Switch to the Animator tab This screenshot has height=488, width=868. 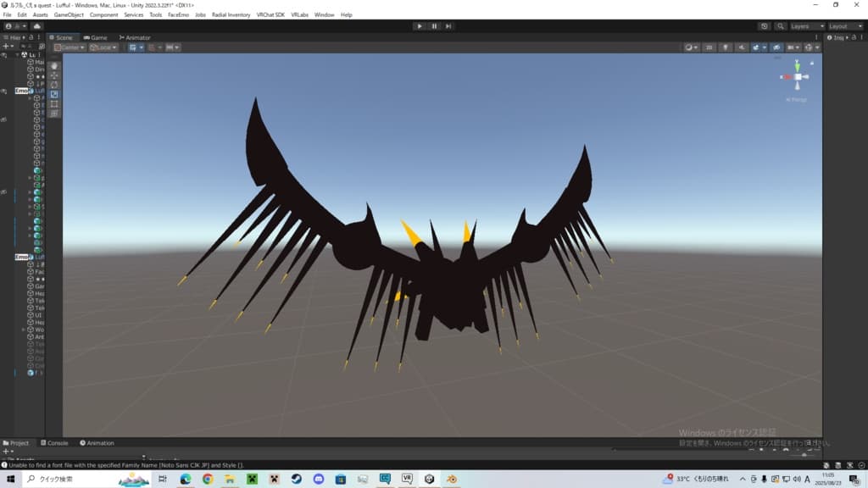135,37
